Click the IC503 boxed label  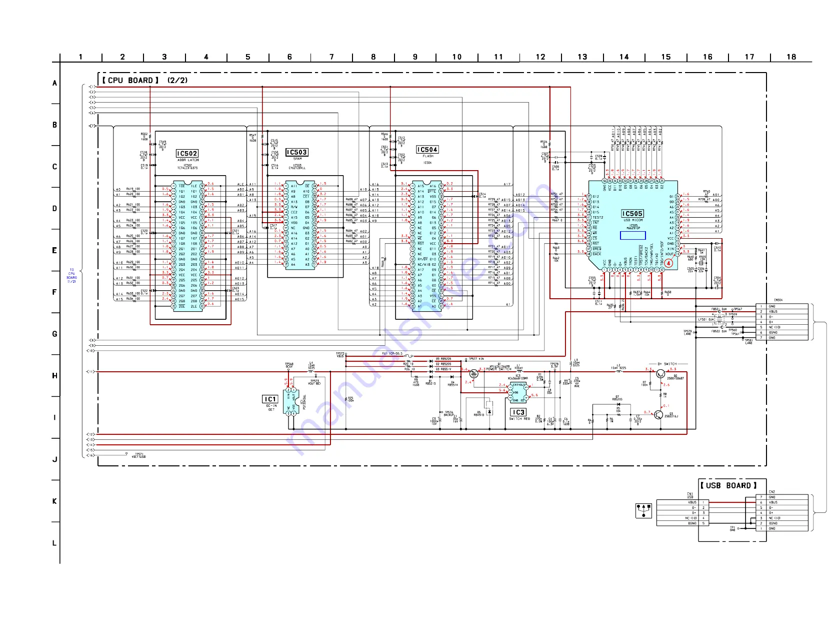coord(296,152)
